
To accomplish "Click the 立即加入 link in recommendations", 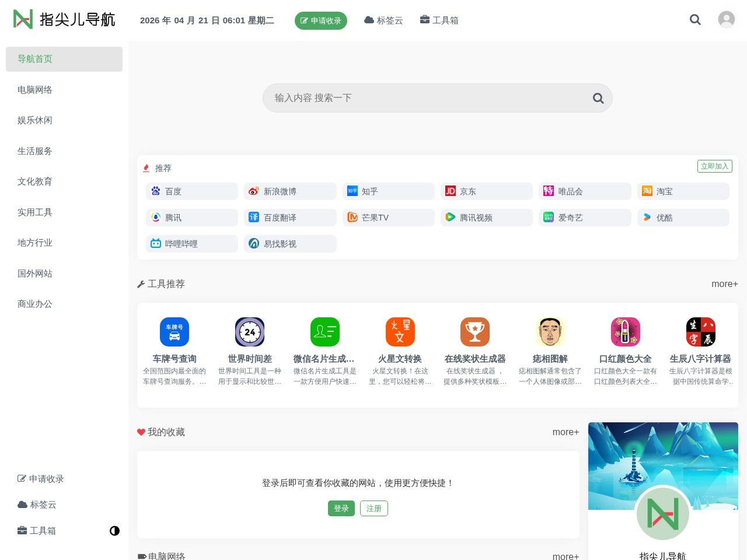I will click(x=714, y=166).
